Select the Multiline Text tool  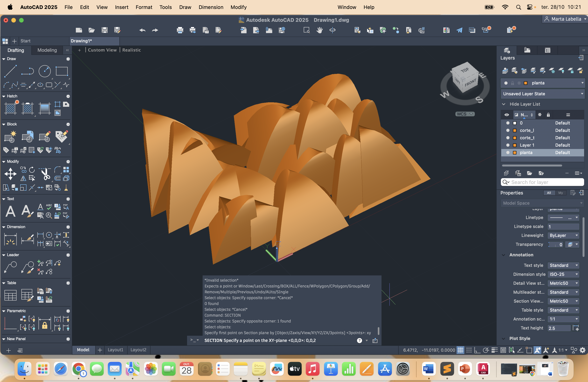click(x=10, y=211)
